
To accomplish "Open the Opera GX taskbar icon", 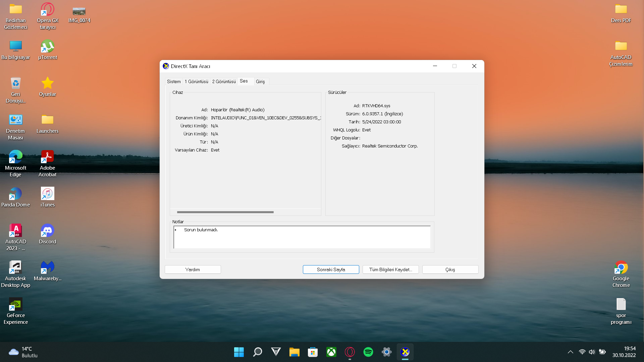I will [350, 352].
